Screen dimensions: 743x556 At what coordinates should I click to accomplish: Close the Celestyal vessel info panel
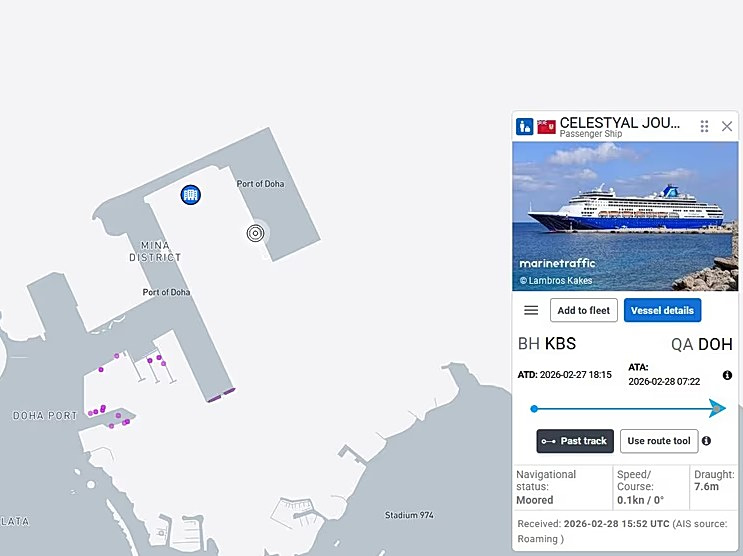click(x=727, y=126)
